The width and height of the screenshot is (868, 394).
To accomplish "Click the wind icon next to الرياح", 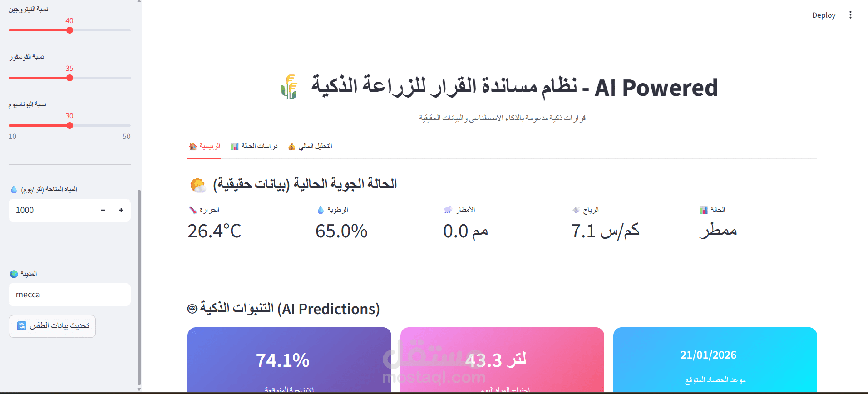I will click(x=576, y=209).
